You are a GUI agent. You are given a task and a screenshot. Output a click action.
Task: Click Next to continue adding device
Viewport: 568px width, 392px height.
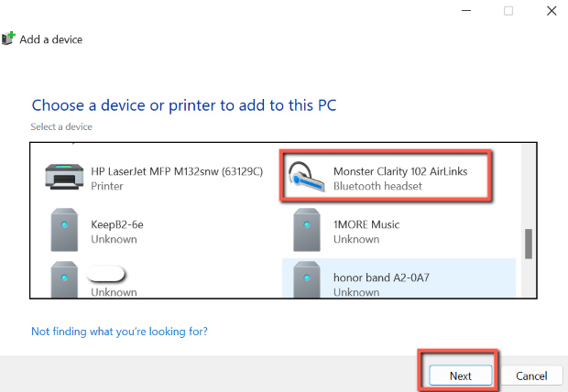pyautogui.click(x=461, y=376)
